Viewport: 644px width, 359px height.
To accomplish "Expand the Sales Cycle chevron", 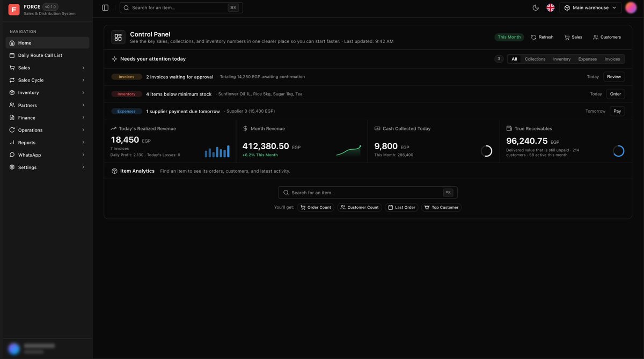I will 83,80.
